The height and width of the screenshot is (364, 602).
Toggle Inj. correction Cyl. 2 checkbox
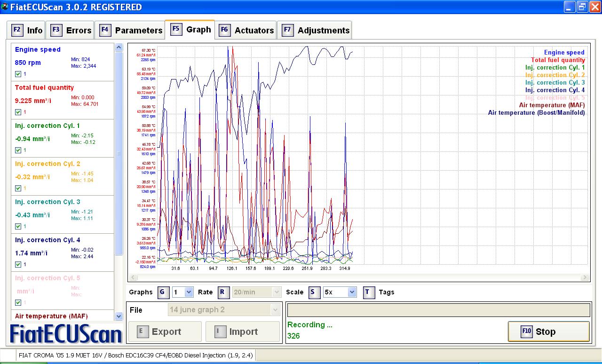[18, 188]
